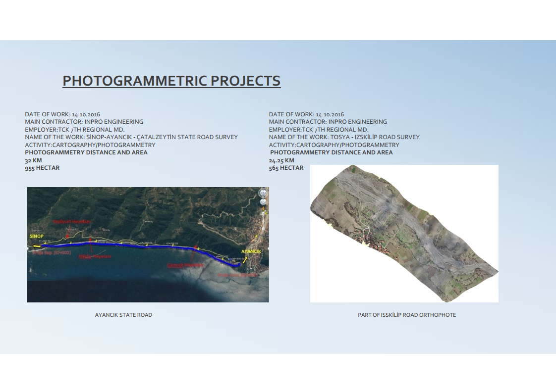Click the red Aliköy Heyelanı landslide label
The image size is (556, 392).
coord(95,257)
